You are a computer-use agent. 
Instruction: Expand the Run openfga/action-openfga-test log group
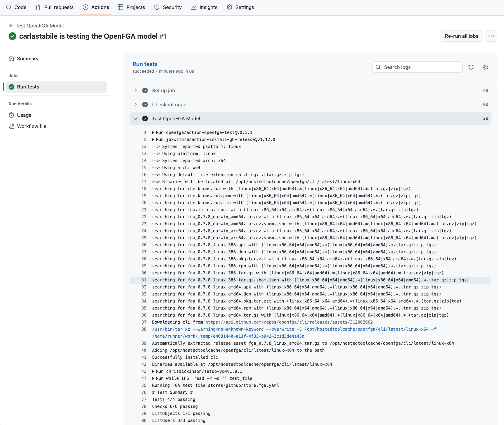tap(153, 132)
